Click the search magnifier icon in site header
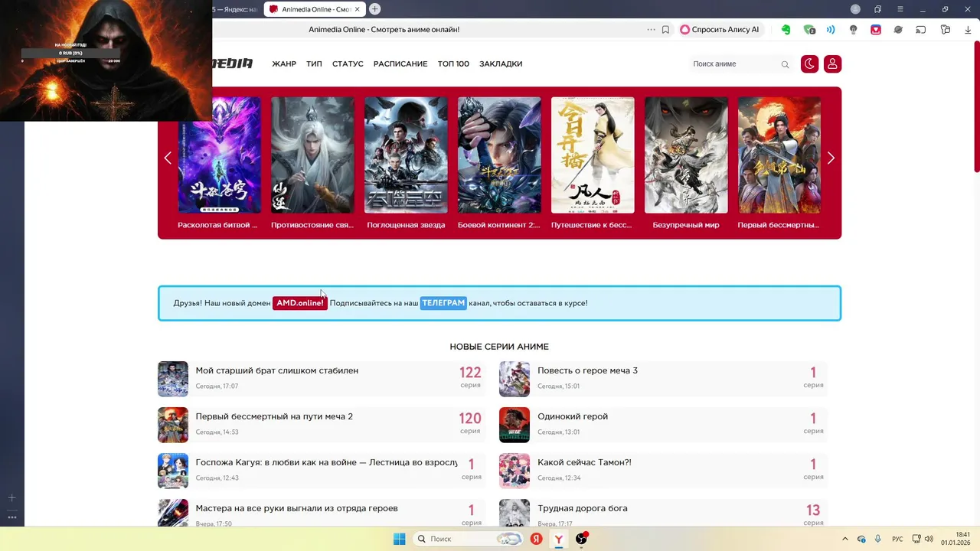980x551 pixels. pyautogui.click(x=785, y=64)
